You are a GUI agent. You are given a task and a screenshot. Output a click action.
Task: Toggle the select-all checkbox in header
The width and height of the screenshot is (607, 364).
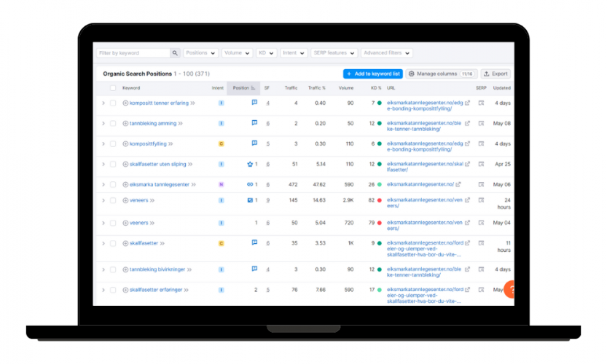pyautogui.click(x=113, y=88)
